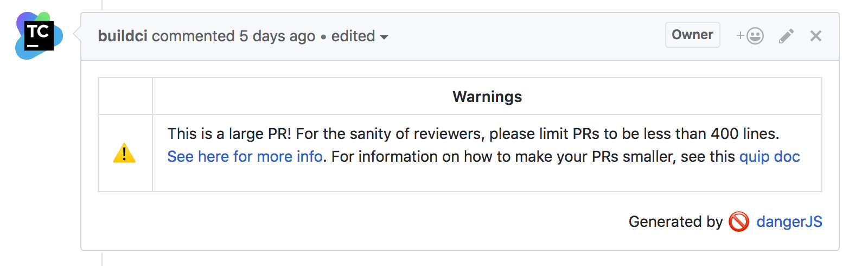The width and height of the screenshot is (868, 266).
Task: Open the '5 days ago' timestamp permalink
Action: (x=277, y=36)
